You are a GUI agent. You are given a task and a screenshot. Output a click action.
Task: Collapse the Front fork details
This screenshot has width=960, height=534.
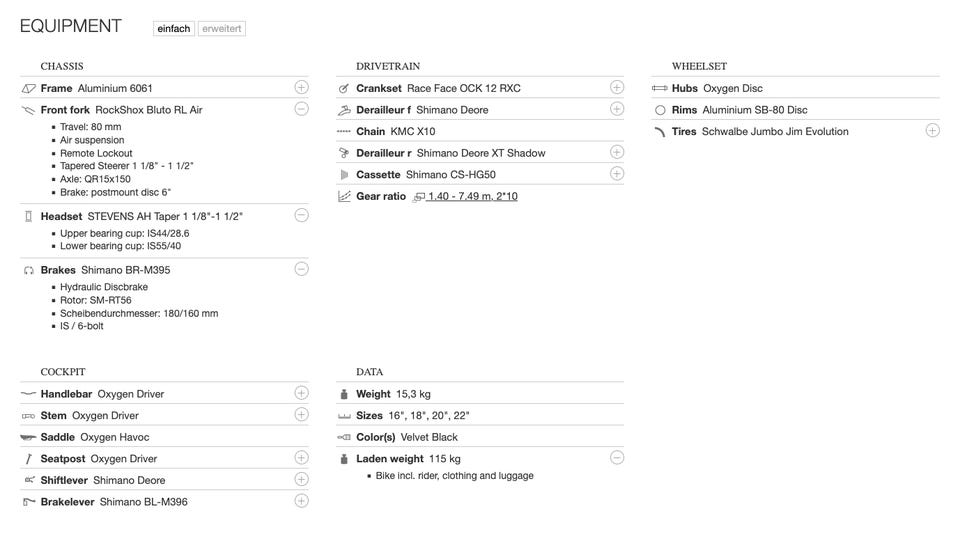301,109
